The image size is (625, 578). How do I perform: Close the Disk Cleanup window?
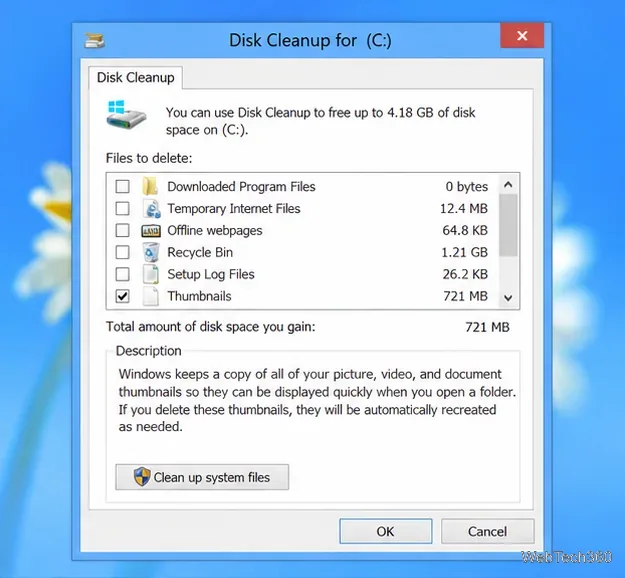(522, 35)
